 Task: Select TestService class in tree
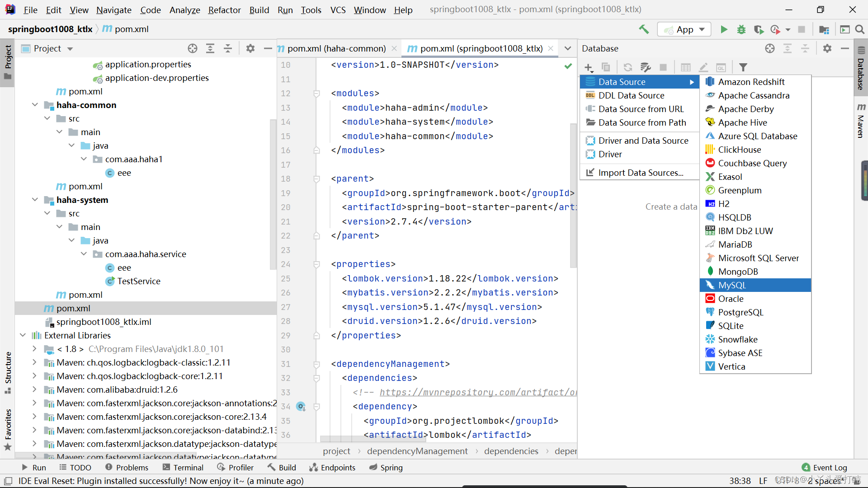[x=139, y=281]
